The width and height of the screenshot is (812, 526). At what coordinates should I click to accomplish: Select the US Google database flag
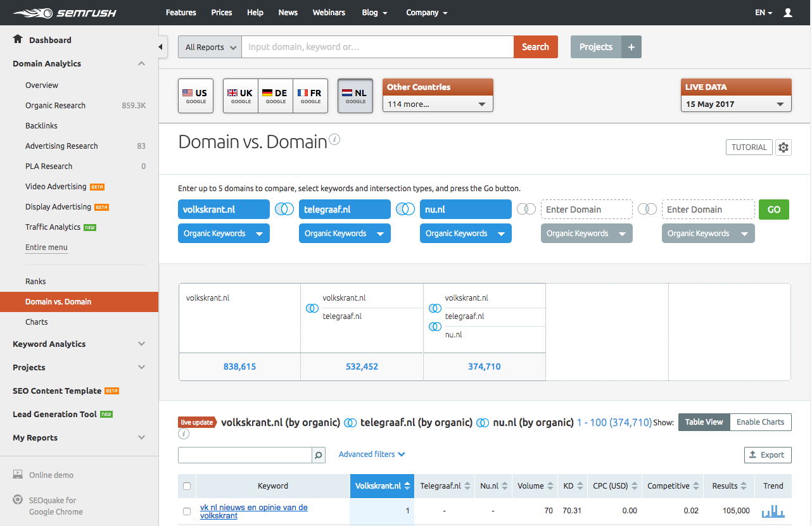tap(196, 96)
